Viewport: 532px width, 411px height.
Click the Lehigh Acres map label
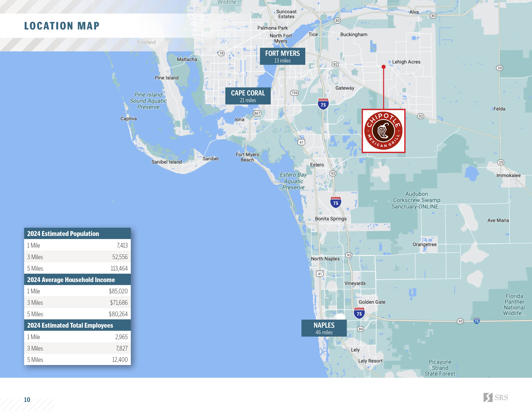[x=406, y=62]
